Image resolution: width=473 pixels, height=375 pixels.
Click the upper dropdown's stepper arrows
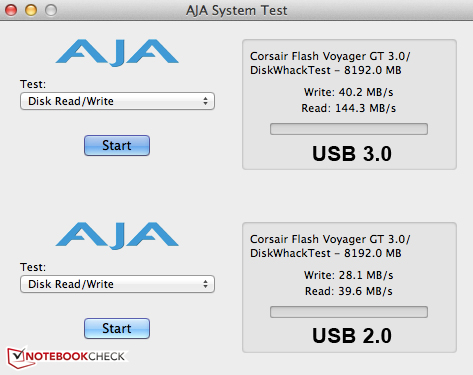pyautogui.click(x=205, y=101)
